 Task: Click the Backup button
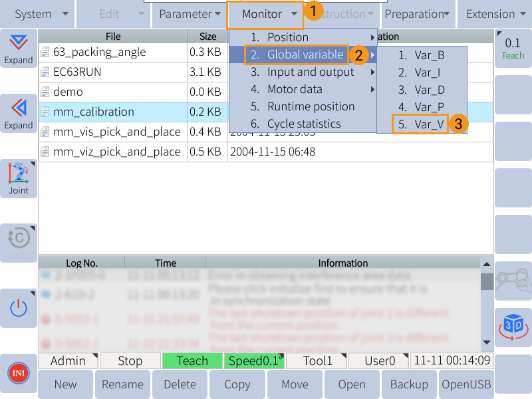click(409, 384)
